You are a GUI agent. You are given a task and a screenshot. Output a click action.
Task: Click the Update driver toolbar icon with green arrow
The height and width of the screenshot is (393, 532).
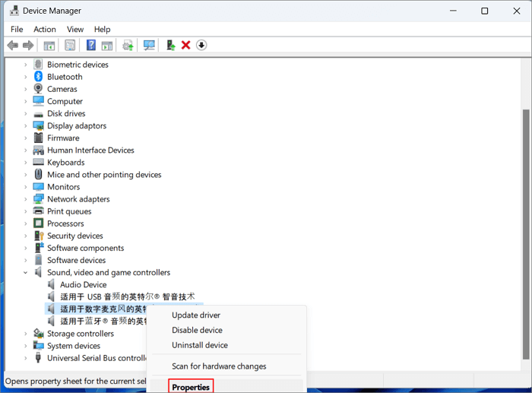(171, 46)
